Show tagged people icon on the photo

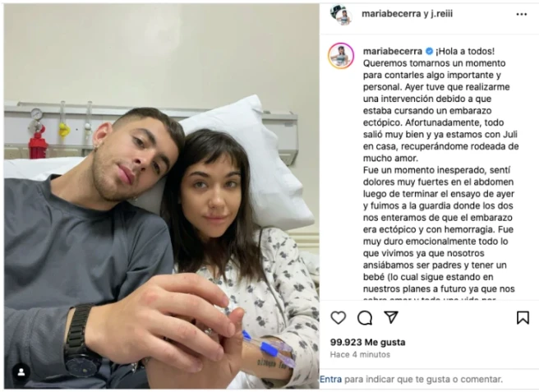[x=21, y=372]
